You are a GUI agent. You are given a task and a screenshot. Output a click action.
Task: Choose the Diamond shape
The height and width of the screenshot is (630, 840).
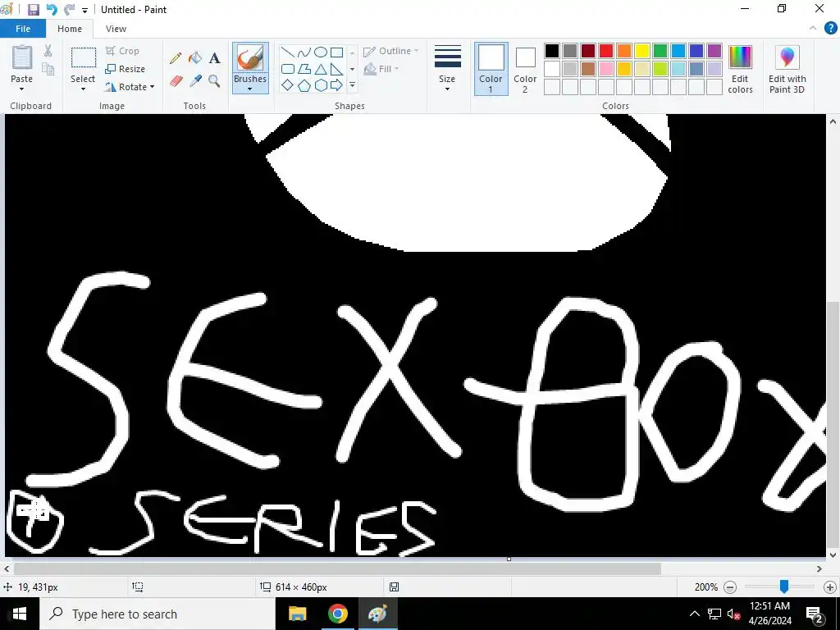click(x=288, y=85)
